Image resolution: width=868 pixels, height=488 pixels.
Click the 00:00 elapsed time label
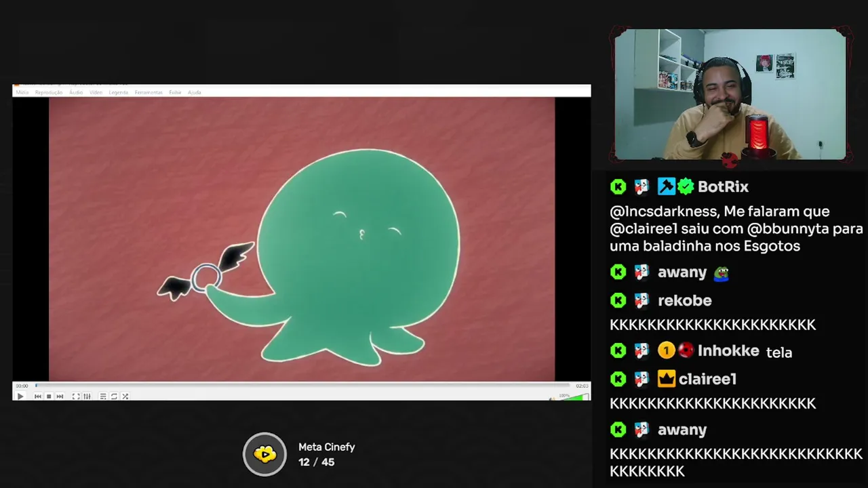[22, 386]
